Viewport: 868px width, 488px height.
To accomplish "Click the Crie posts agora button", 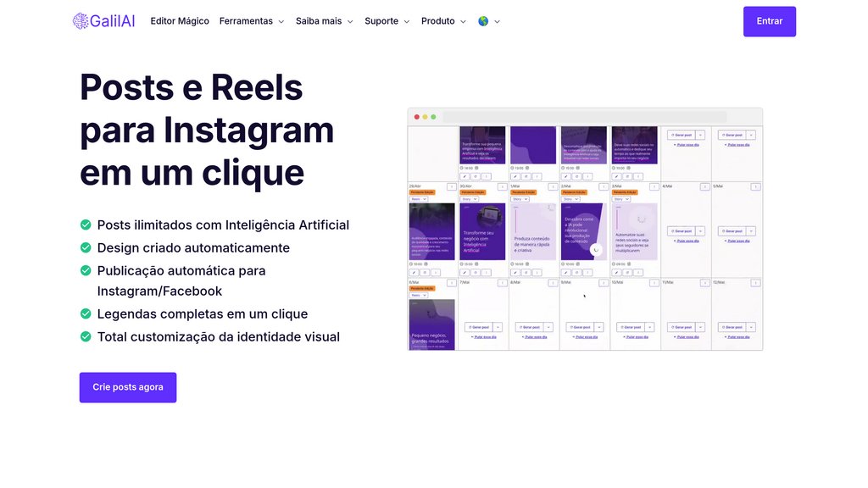I will coord(128,387).
